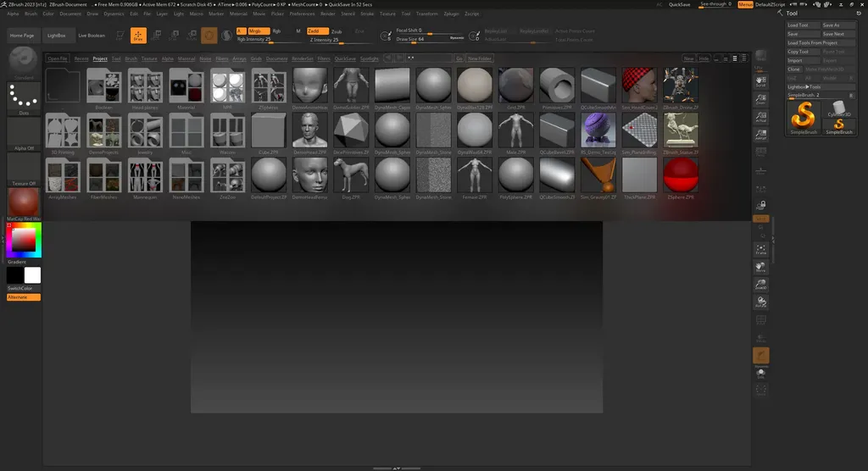Click the Scroll icon in right shelf
This screenshot has width=868, height=471.
[x=761, y=80]
